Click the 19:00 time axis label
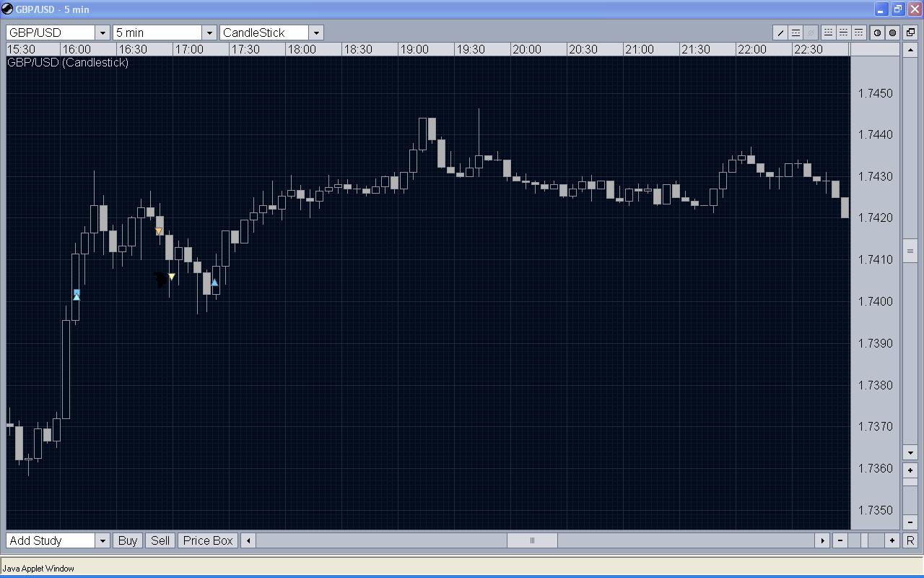 pos(414,50)
